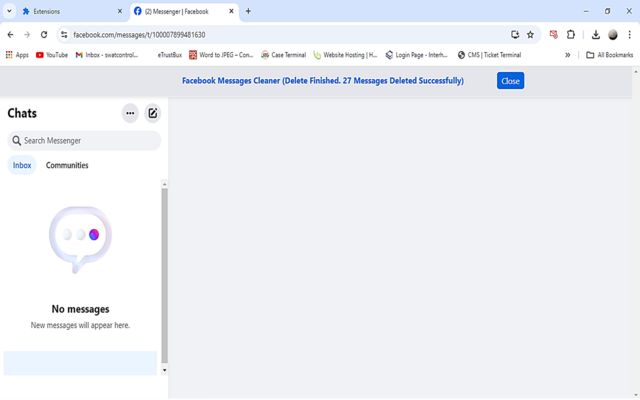Reload the current page
The height and width of the screenshot is (400, 640).
point(44,35)
